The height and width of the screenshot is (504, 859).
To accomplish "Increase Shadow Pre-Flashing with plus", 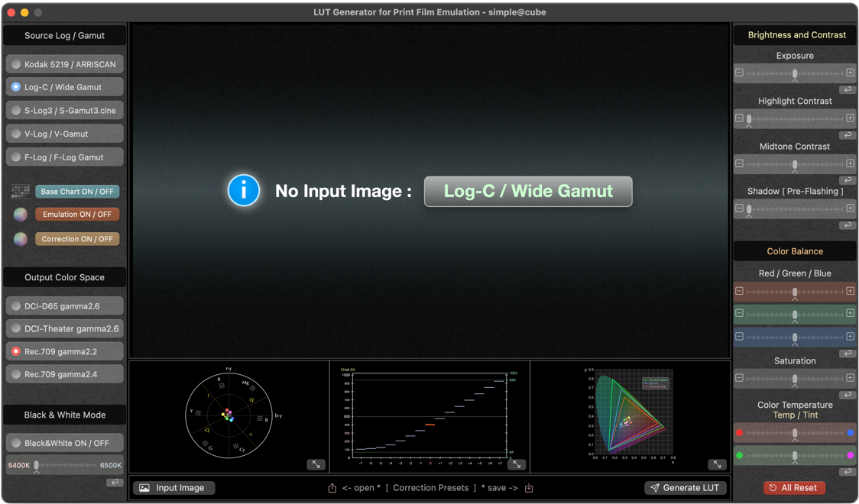I will point(851,208).
